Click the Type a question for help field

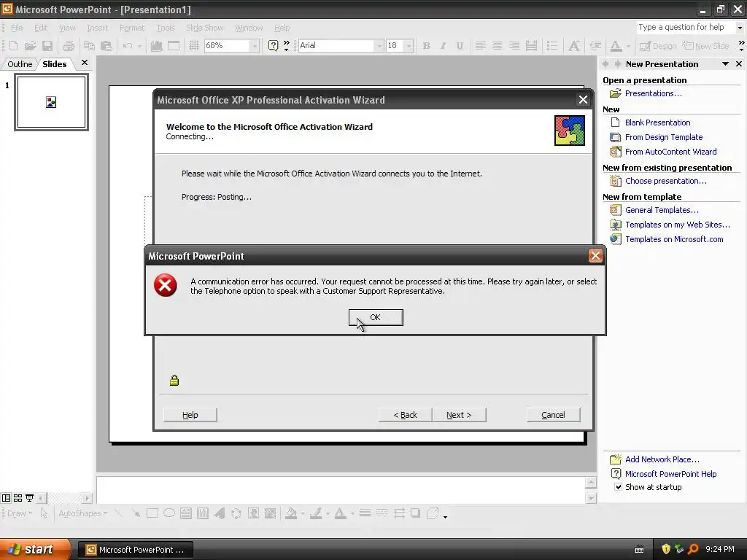tap(686, 28)
